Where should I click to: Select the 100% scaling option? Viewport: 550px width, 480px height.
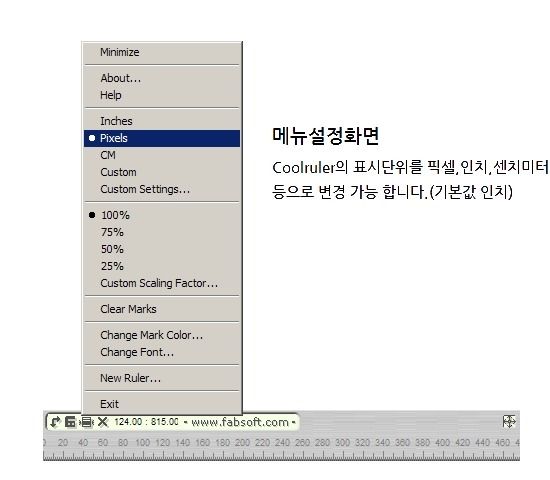tap(162, 215)
